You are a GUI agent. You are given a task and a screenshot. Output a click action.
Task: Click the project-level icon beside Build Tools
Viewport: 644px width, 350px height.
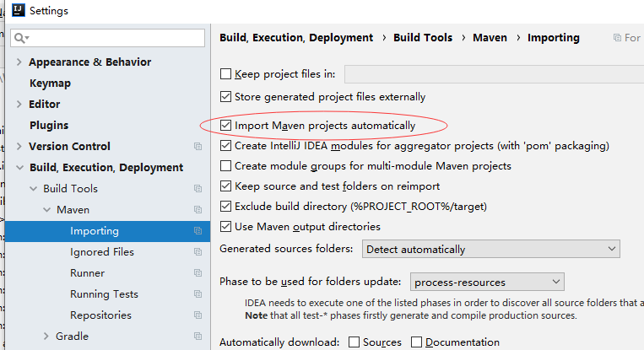click(x=198, y=189)
